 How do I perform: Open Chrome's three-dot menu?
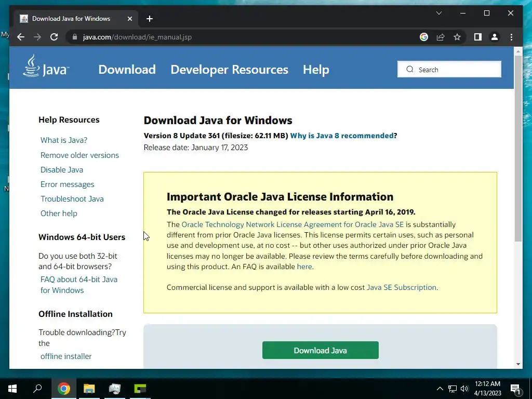point(511,37)
